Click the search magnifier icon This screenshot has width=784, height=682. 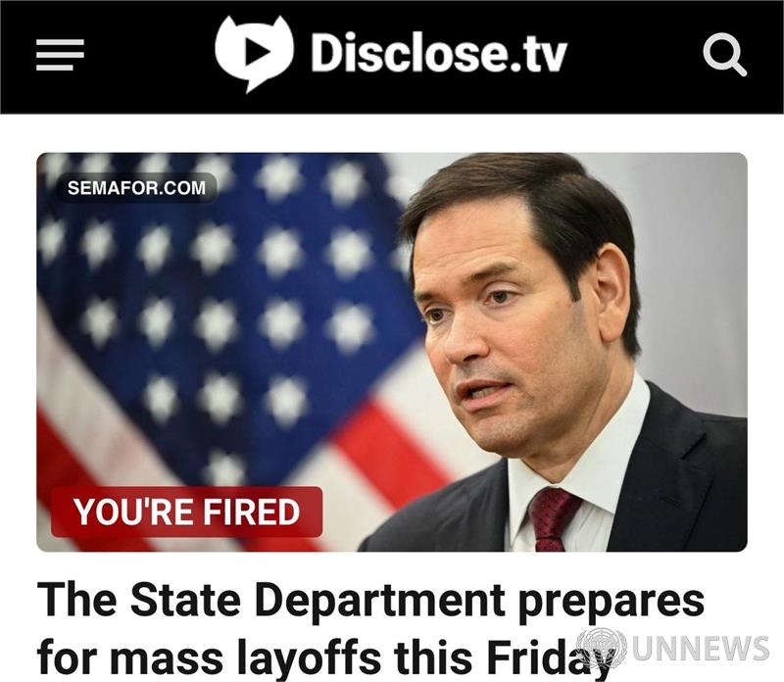[x=724, y=55]
